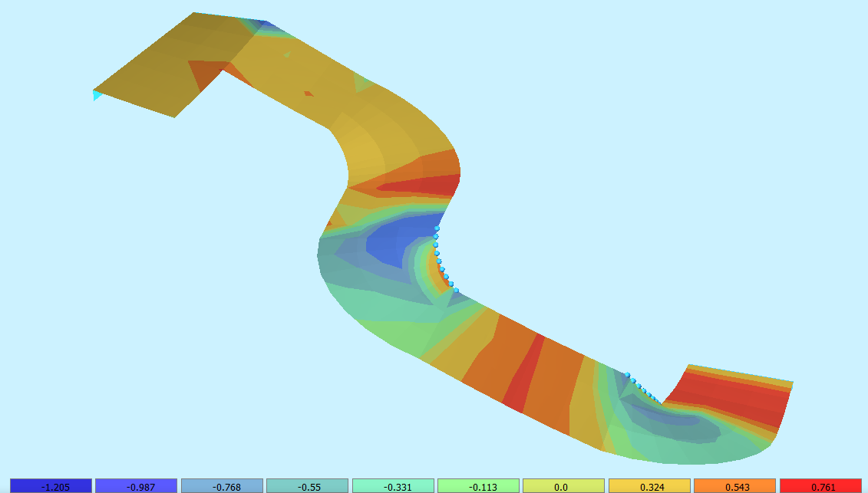Click the 0.324 yellow legend box
Screen dimensions: 868x493
click(649, 486)
